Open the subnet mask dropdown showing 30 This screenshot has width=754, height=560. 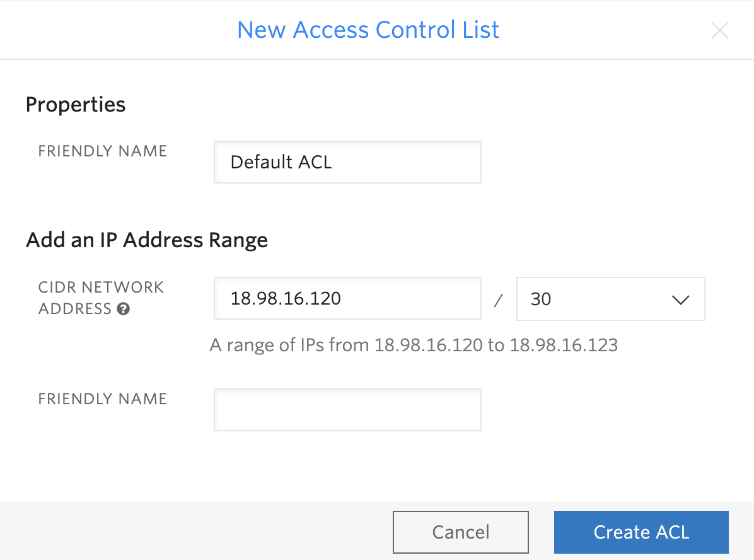pyautogui.click(x=611, y=299)
